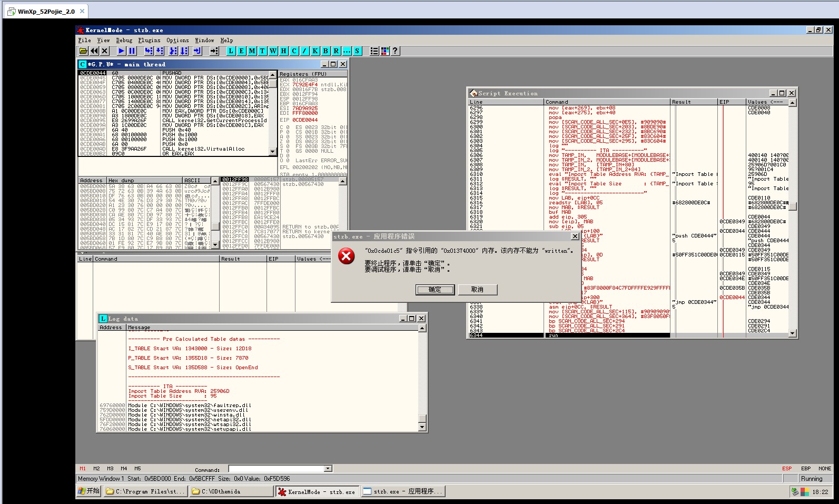Click the Trace over toolbar icon
Image resolution: width=839 pixels, height=504 pixels.
pos(184,51)
